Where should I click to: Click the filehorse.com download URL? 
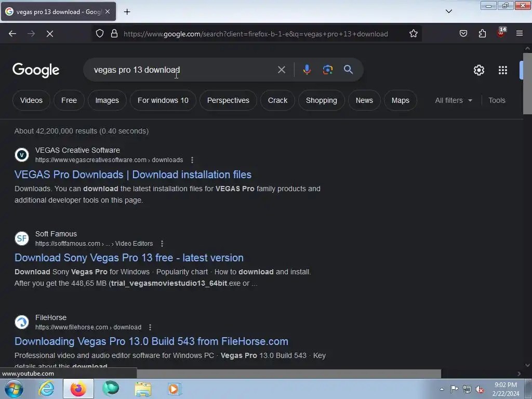coord(88,327)
